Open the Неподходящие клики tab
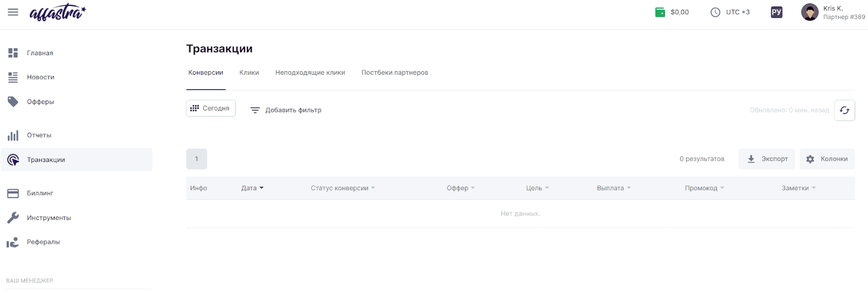The image size is (868, 291). pos(310,73)
